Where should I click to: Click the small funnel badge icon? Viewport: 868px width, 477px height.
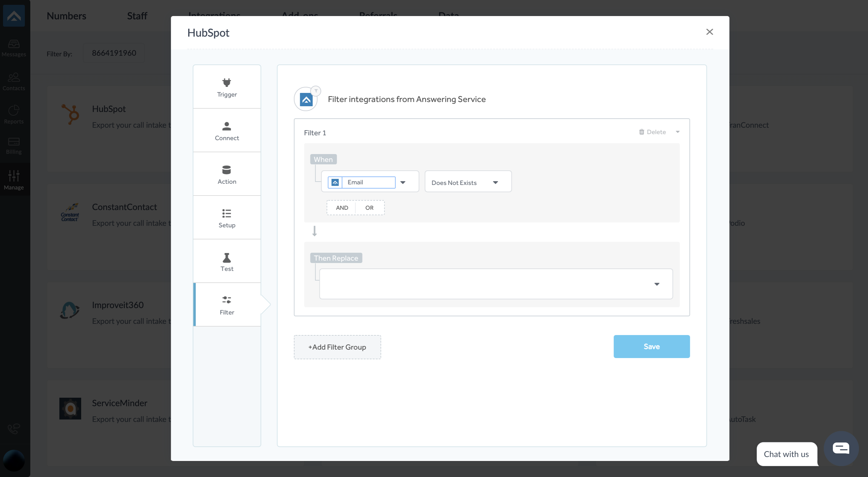pos(316,91)
